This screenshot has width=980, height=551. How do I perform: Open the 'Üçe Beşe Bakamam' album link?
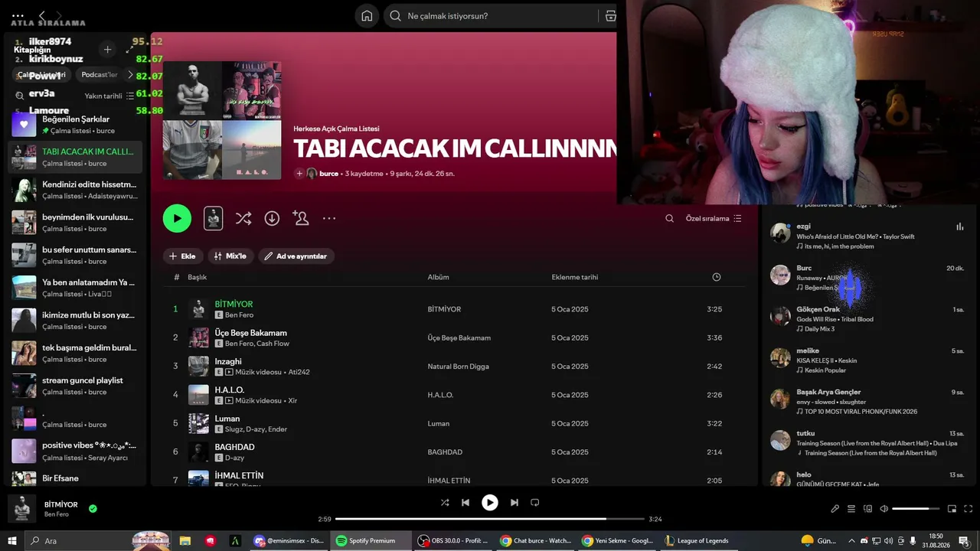[459, 337]
